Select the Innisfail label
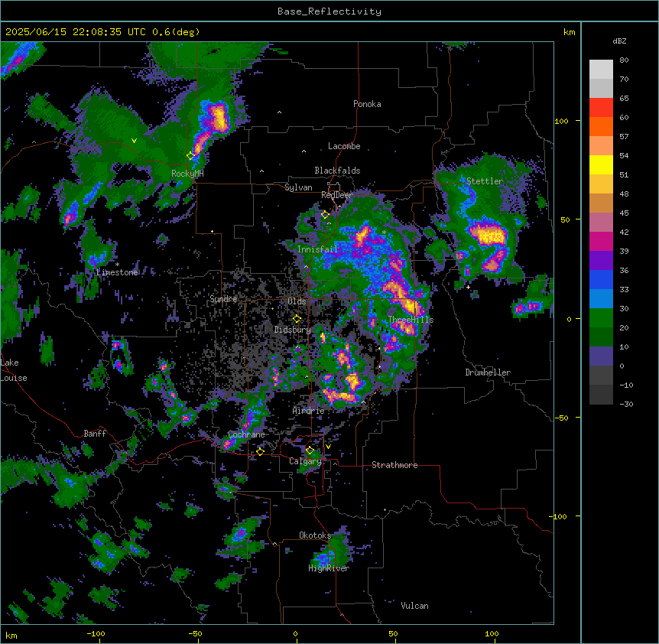The image size is (659, 644). 317,249
